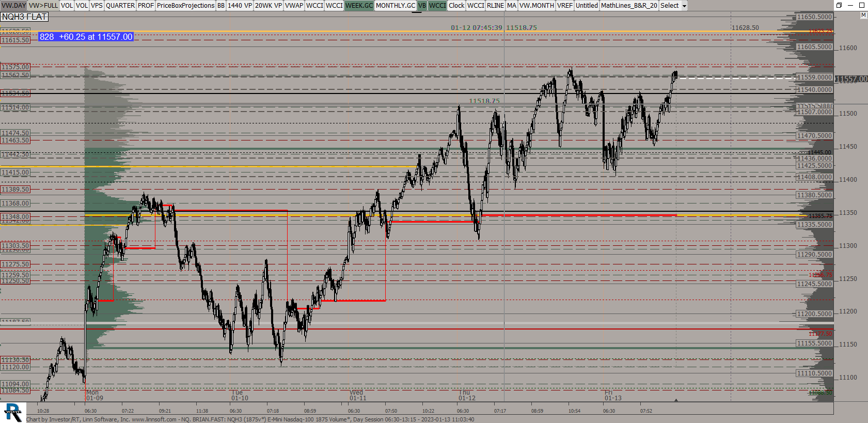
Task: Click the BB indicator button
Action: point(220,6)
